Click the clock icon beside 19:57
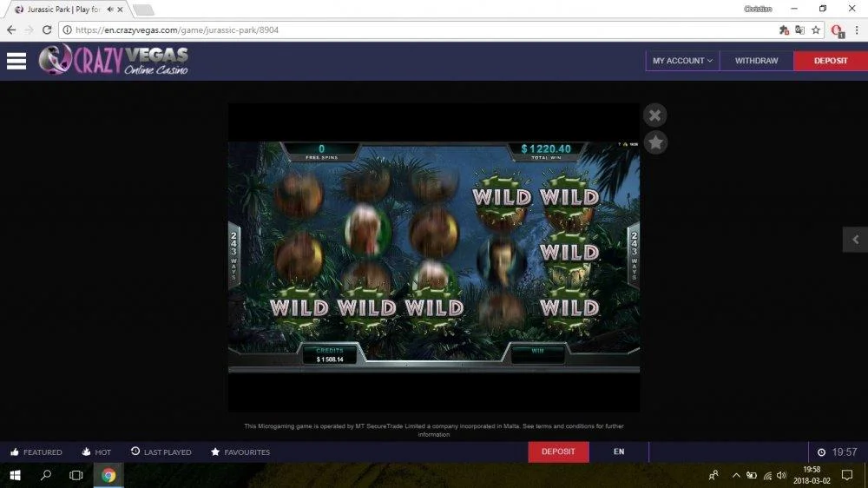This screenshot has height=488, width=868. 821,452
